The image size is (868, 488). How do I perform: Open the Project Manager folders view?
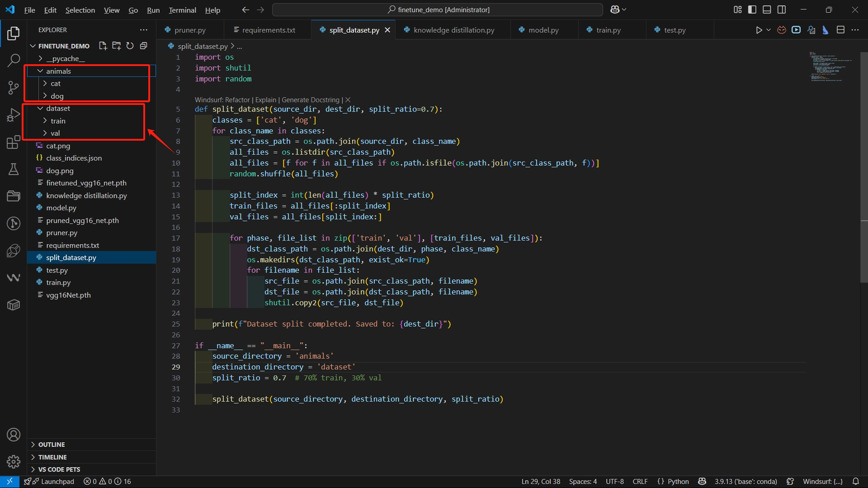click(x=14, y=196)
